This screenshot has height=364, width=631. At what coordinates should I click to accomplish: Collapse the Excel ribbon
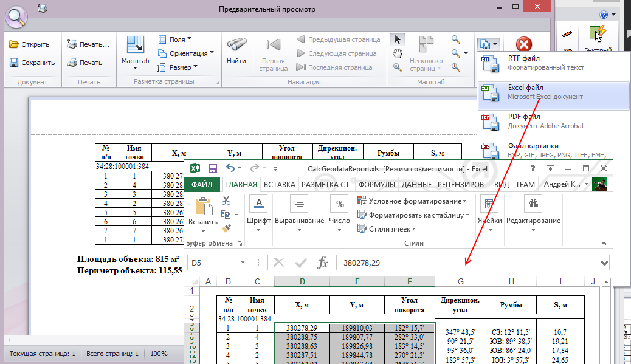604,243
